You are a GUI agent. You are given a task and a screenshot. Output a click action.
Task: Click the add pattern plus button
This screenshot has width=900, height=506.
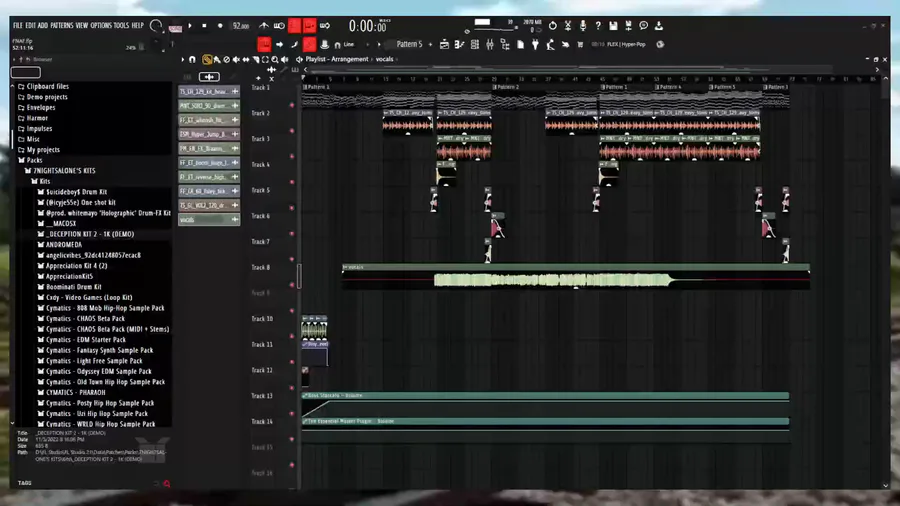tap(430, 45)
